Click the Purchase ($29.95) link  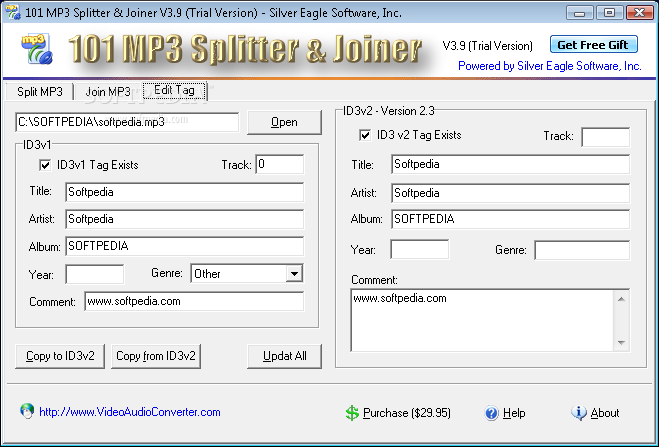(406, 413)
